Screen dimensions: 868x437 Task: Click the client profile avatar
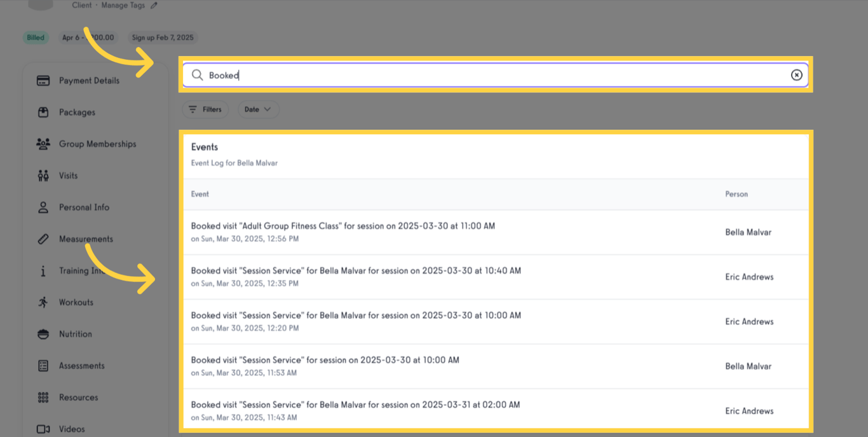point(40,4)
